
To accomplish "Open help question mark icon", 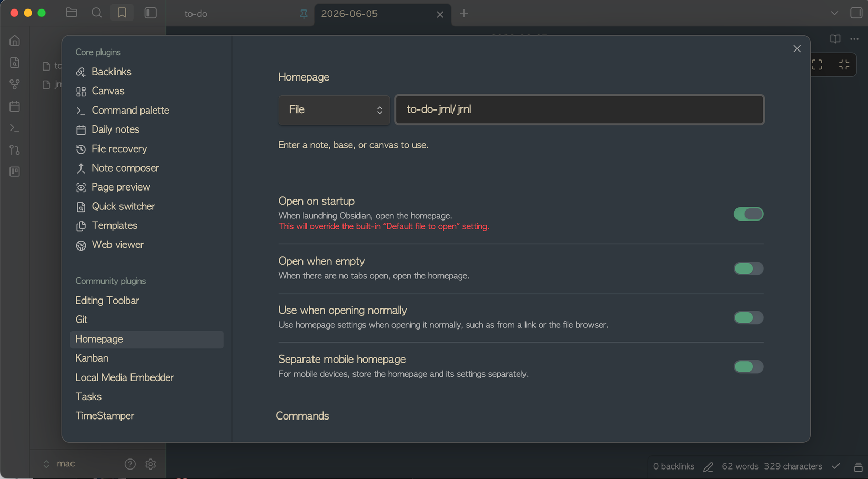I will (130, 464).
